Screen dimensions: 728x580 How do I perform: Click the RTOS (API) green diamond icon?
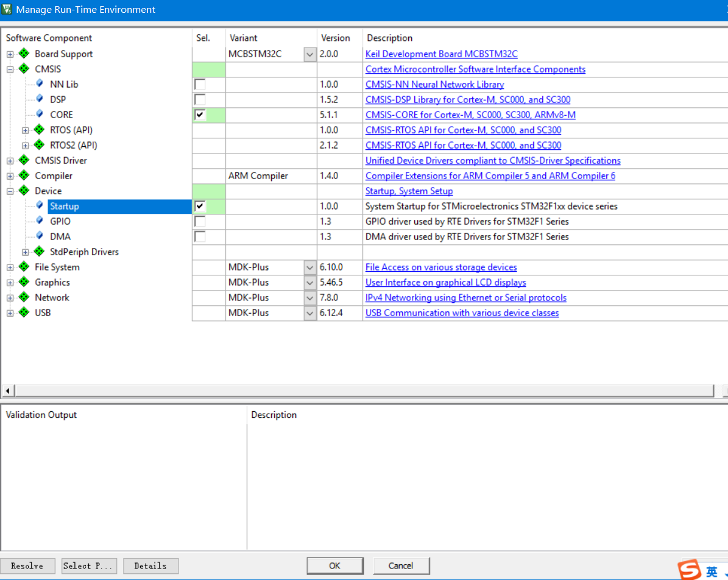coord(39,130)
